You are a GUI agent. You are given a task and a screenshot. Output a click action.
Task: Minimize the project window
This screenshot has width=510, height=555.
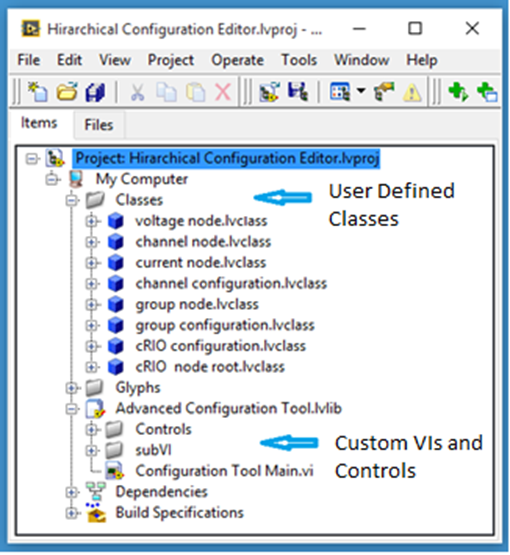(x=359, y=29)
